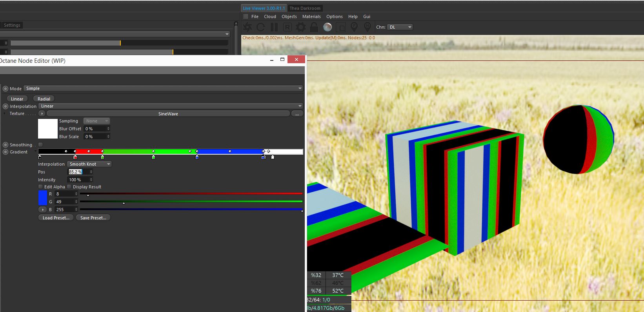
Task: Click the SineWave texture button
Action: 168,113
